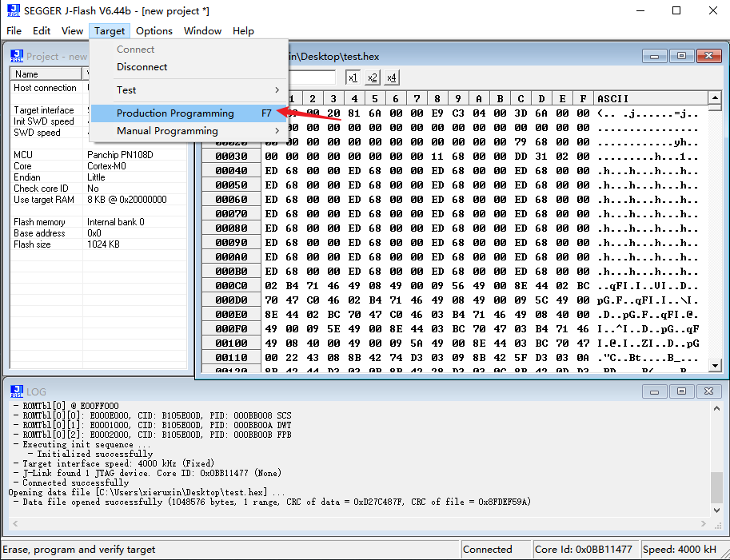Maximize the J-Flash main window
This screenshot has width=730, height=560.
(x=676, y=10)
